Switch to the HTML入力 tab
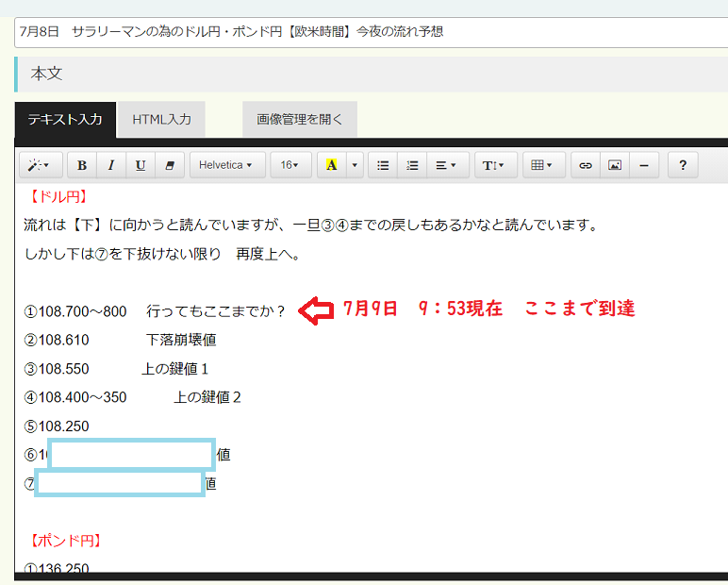Image resolution: width=728 pixels, height=585 pixels. pos(161,120)
